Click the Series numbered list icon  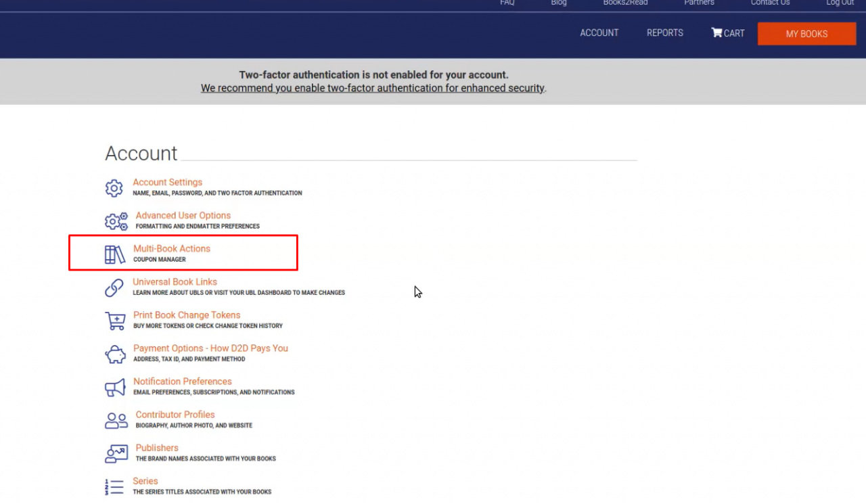pyautogui.click(x=115, y=486)
